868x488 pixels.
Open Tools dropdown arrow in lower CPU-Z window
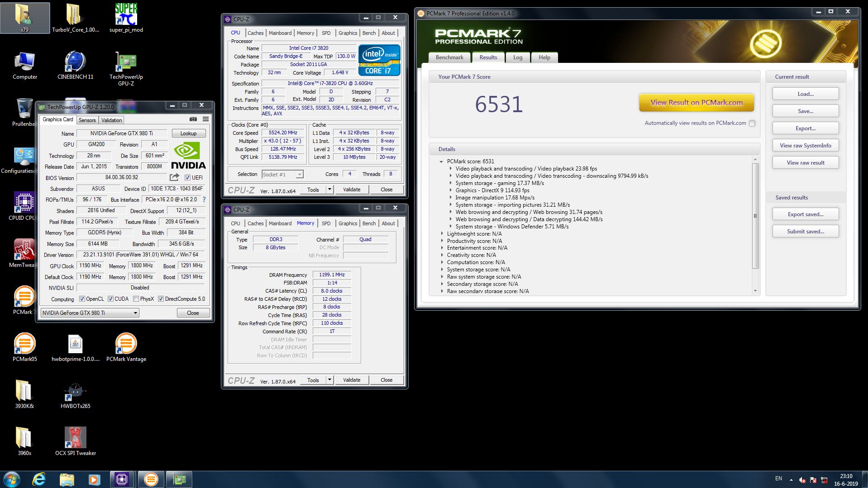(x=329, y=380)
